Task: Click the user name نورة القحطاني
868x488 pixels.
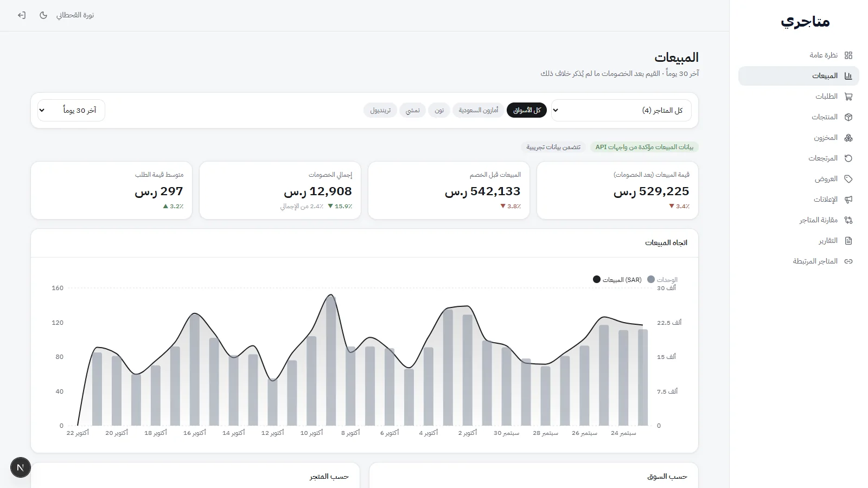Action: [x=75, y=15]
